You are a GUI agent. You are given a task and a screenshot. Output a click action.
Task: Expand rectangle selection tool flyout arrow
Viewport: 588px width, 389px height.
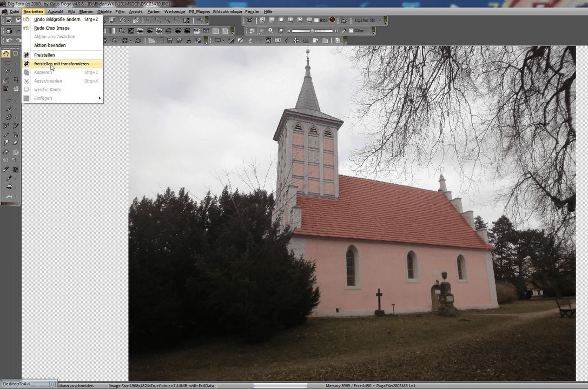tap(16, 63)
